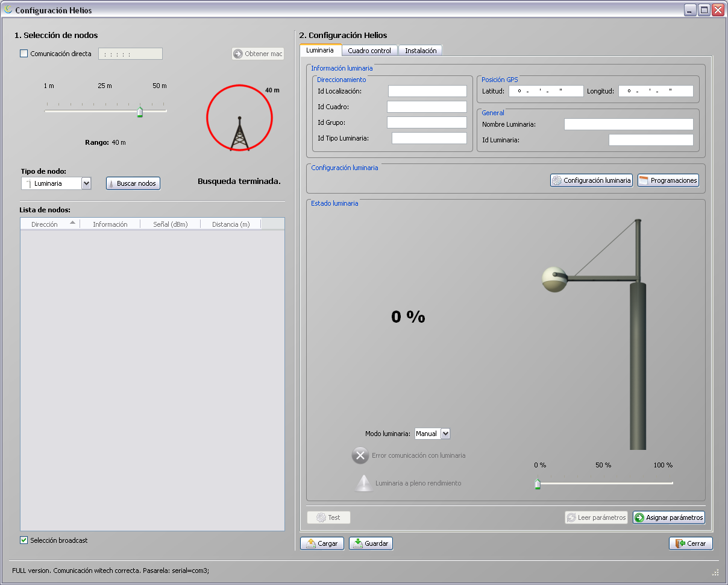The height and width of the screenshot is (585, 728).
Task: Enable Comunicación directa checkbox
Action: [x=24, y=54]
